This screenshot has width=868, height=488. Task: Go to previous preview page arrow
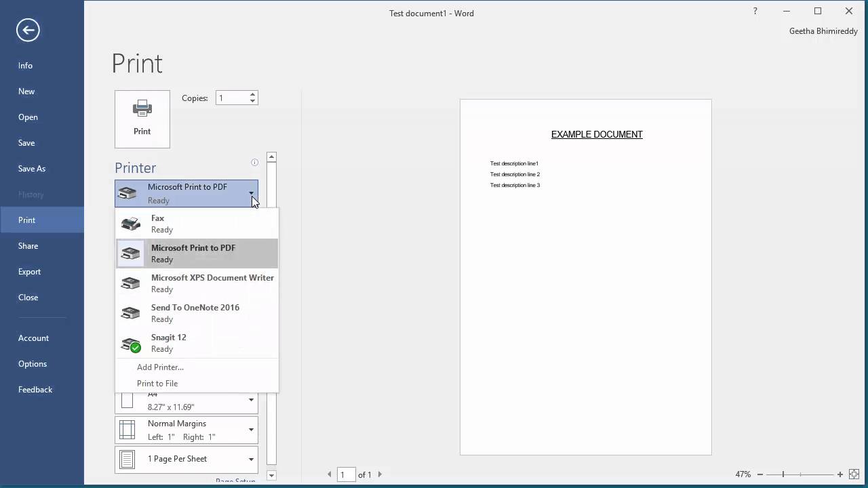[x=330, y=474]
